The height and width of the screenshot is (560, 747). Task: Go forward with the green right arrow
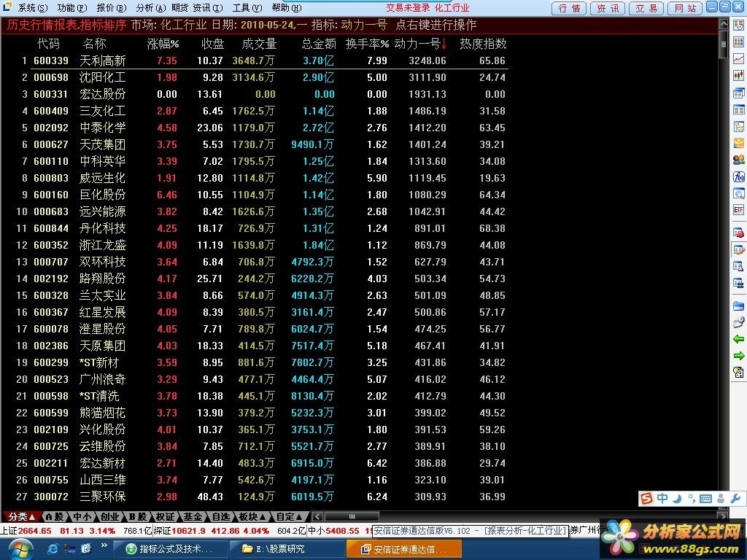tap(739, 356)
